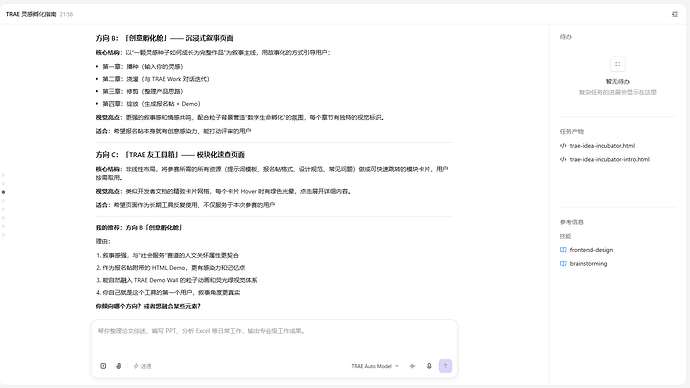Click the lightning bolt quick-mode button
Viewport: 690px width, 388px height.
143,366
